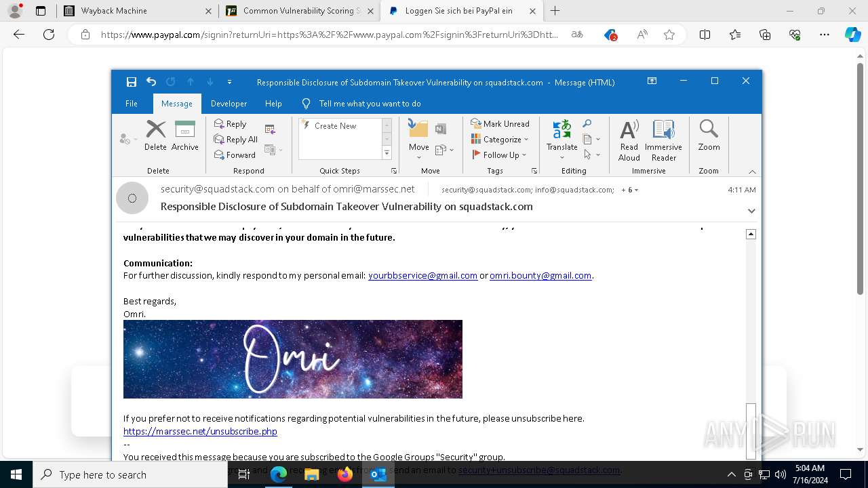Delete this email message
Image resolution: width=868 pixels, height=488 pixels.
pyautogui.click(x=155, y=136)
